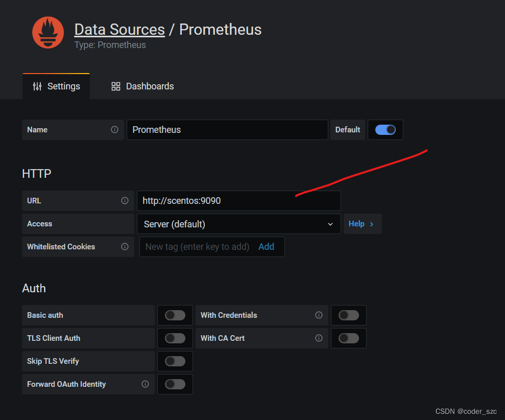Click the Name input field
505x420 pixels.
pos(227,130)
